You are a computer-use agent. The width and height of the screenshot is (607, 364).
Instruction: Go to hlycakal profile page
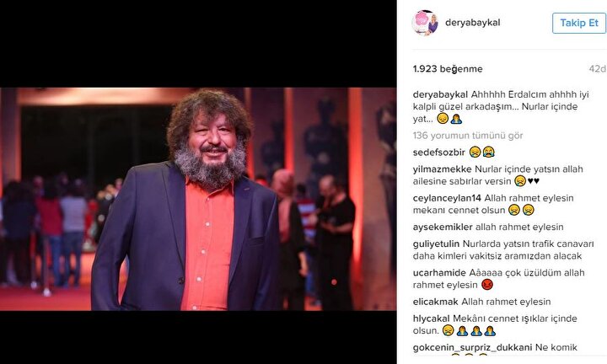tap(432, 318)
